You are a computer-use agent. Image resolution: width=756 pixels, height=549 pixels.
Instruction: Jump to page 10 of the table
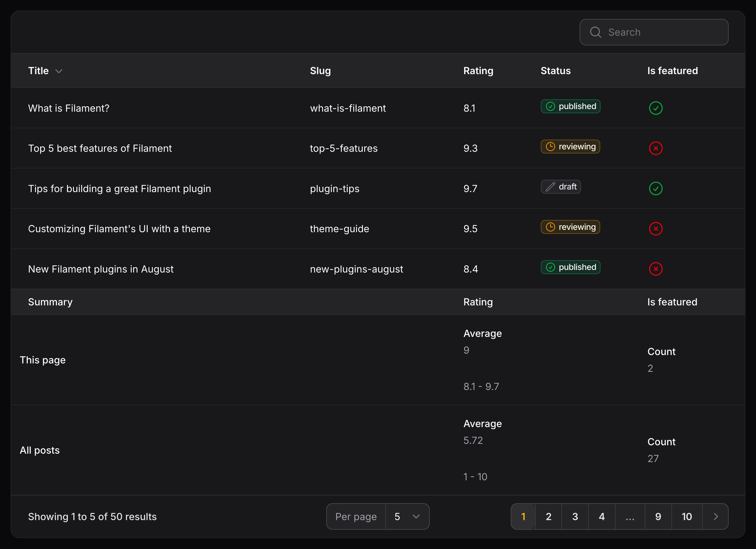(687, 516)
